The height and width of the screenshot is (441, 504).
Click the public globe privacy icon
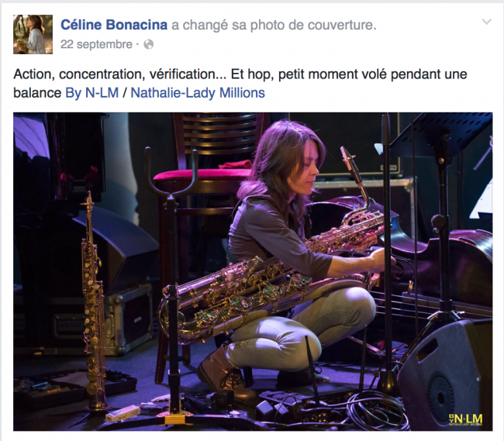click(149, 45)
